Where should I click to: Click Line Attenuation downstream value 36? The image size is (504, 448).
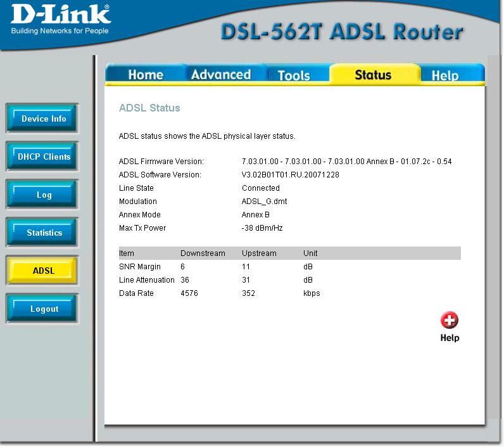(185, 280)
